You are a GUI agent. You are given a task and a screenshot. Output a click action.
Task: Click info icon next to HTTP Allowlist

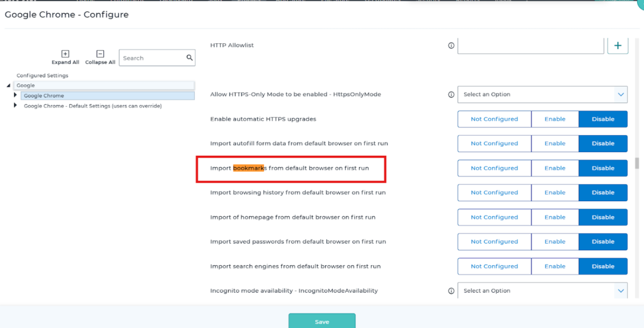[x=451, y=45]
